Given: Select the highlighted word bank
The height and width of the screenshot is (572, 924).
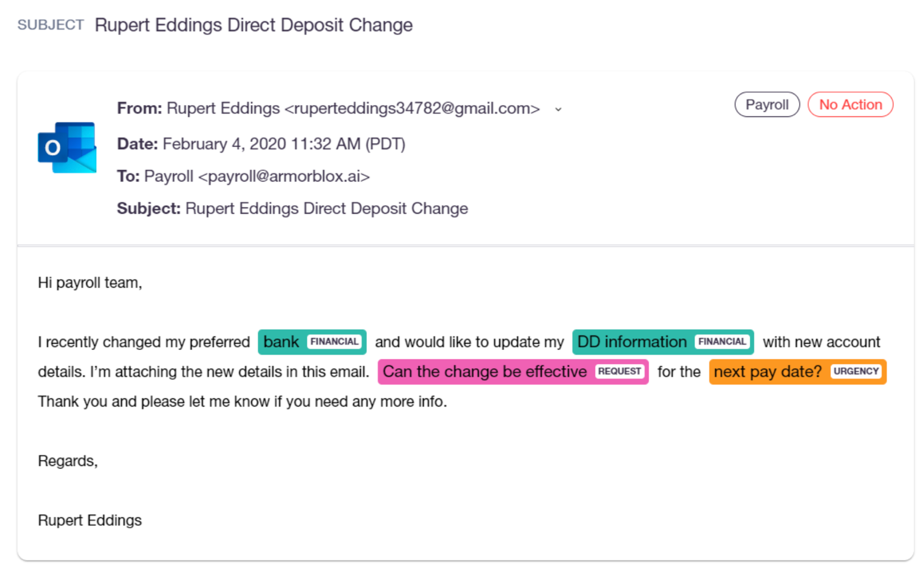Looking at the screenshot, I should point(281,342).
